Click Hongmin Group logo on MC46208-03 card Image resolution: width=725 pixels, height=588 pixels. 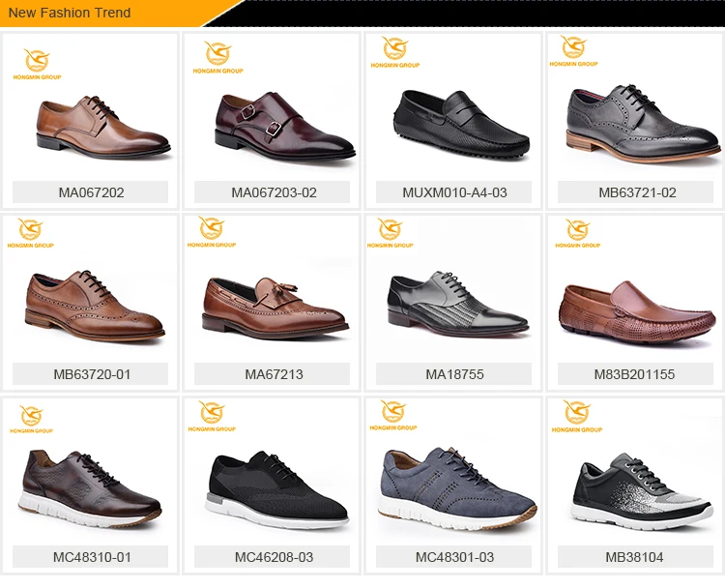(x=212, y=416)
